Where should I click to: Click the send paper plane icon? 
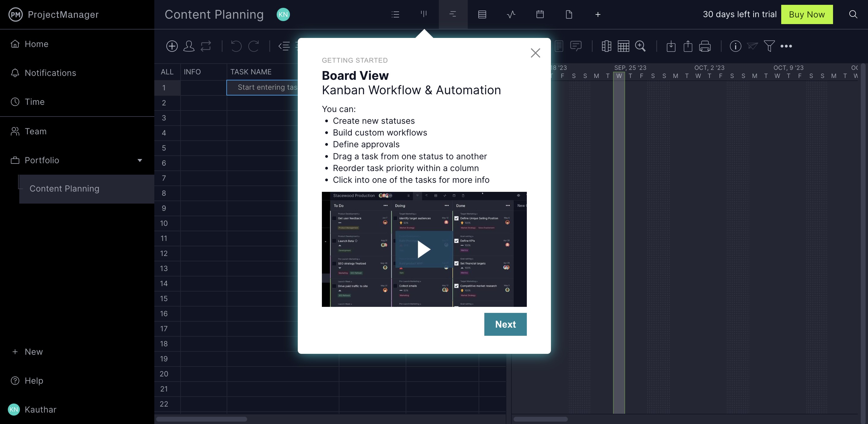(x=752, y=46)
